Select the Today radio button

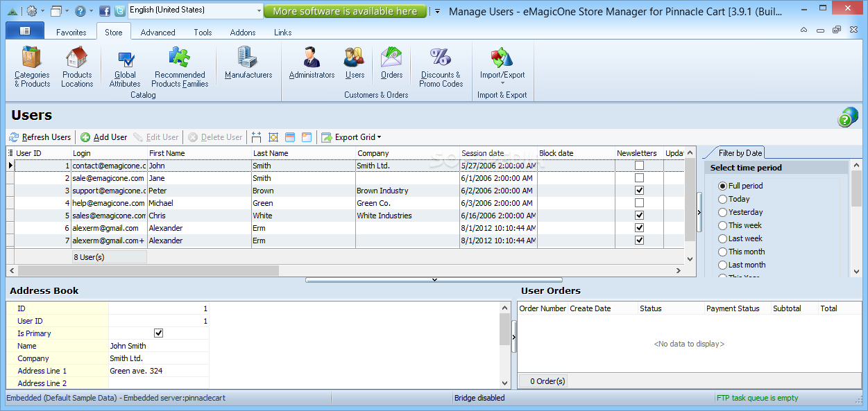(722, 199)
